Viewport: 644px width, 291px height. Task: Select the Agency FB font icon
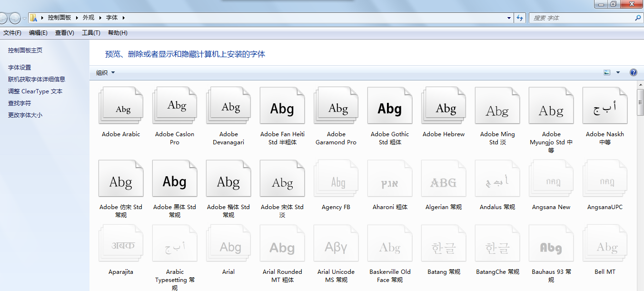336,179
